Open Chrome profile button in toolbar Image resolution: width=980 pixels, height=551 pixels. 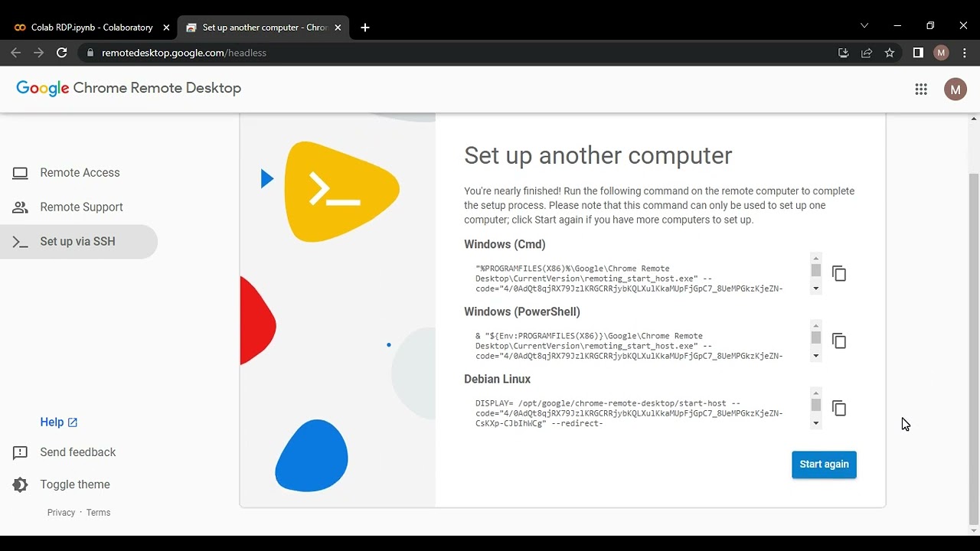tap(942, 53)
